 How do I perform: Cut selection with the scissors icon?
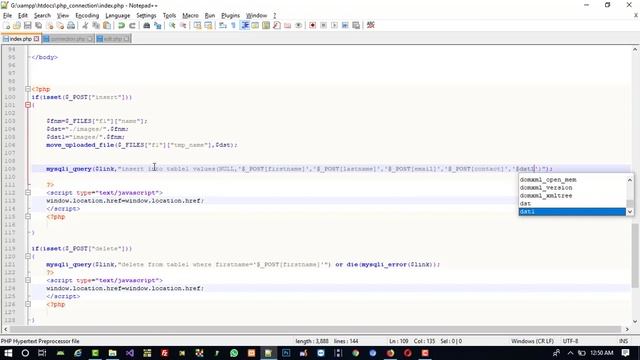click(x=85, y=25)
